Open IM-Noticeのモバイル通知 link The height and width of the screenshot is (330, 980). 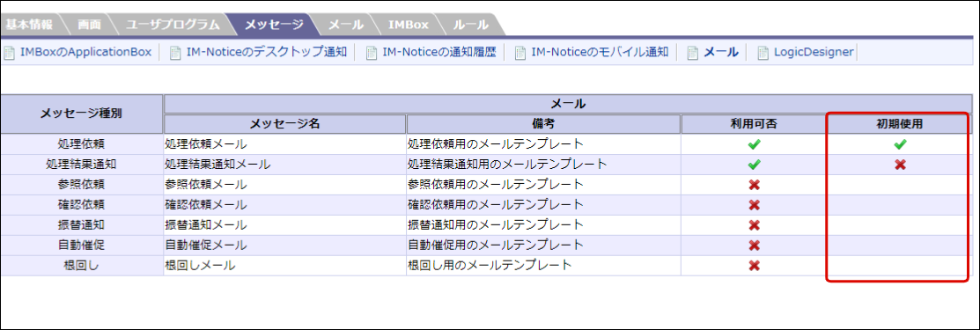(x=600, y=52)
